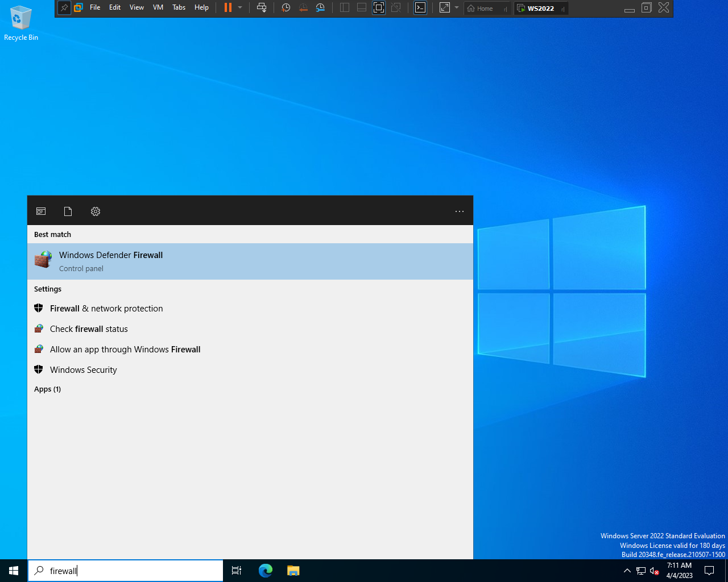Open Windows Defender Firewall best match
The image size is (728, 582).
[250, 261]
